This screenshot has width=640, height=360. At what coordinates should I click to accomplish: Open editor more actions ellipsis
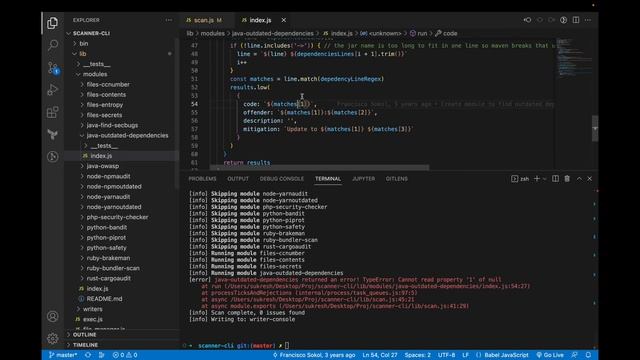[588, 20]
